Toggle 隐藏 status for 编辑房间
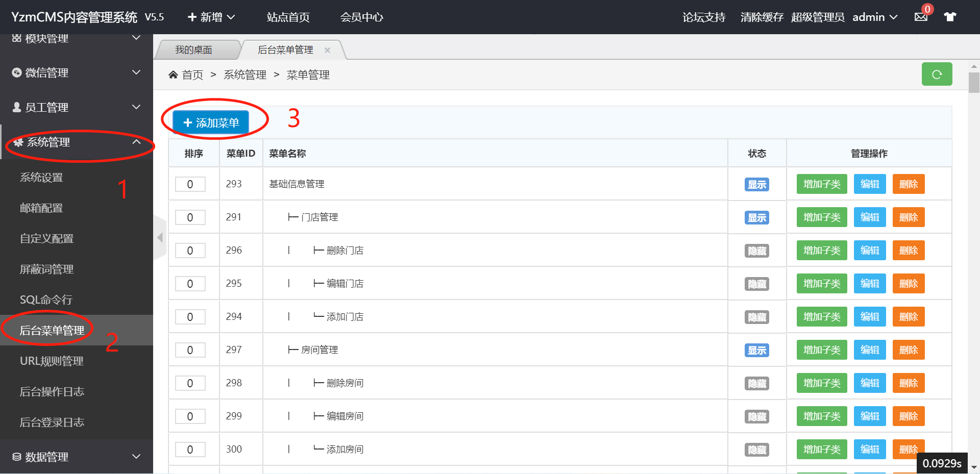 [756, 416]
